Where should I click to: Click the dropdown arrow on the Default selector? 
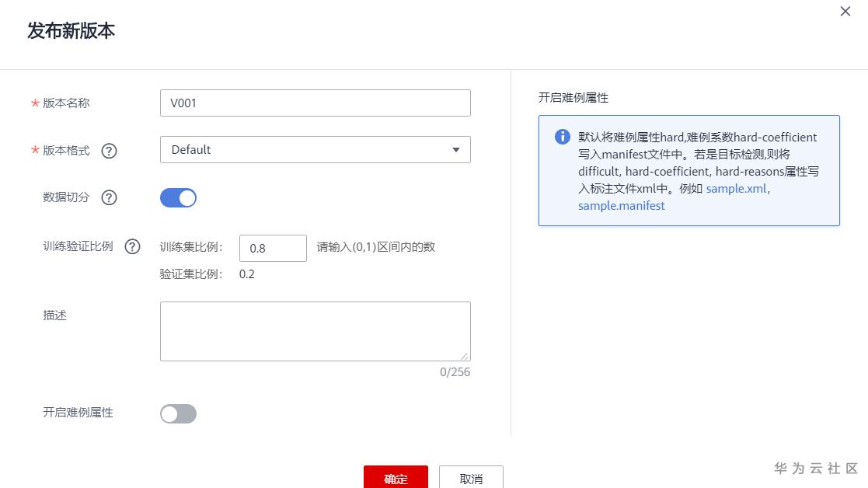(456, 149)
